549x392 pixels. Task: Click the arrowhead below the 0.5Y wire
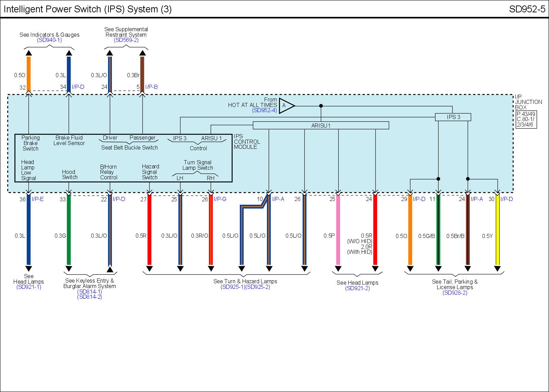coord(498,269)
